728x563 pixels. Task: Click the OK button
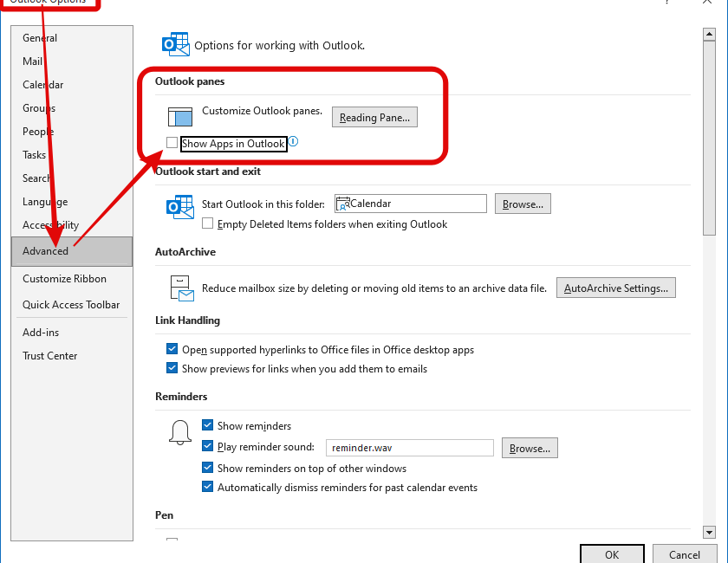click(612, 554)
